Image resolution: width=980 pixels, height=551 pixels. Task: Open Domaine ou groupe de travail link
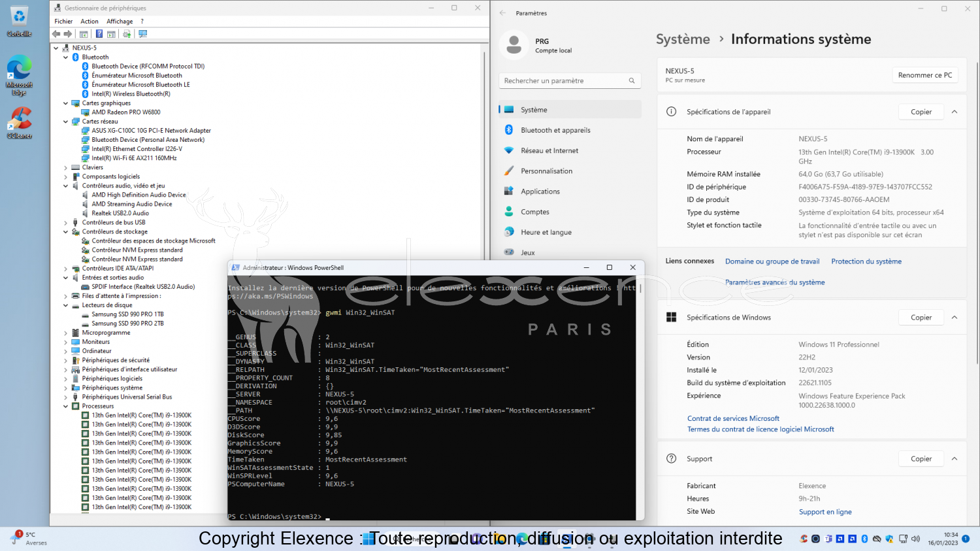[772, 261]
